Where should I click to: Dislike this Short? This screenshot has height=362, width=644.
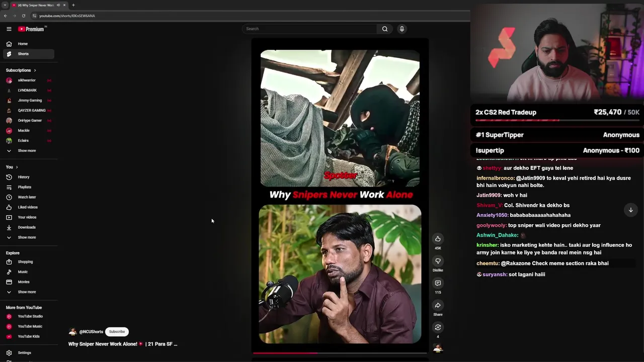pos(438,261)
